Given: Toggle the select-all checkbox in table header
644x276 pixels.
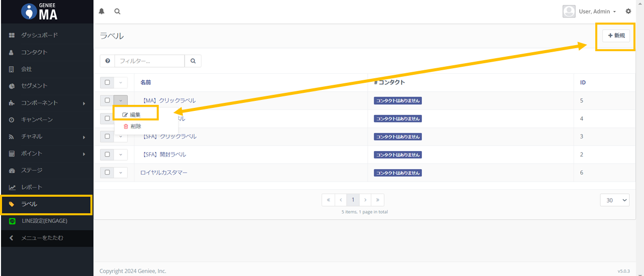Looking at the screenshot, I should tap(107, 82).
